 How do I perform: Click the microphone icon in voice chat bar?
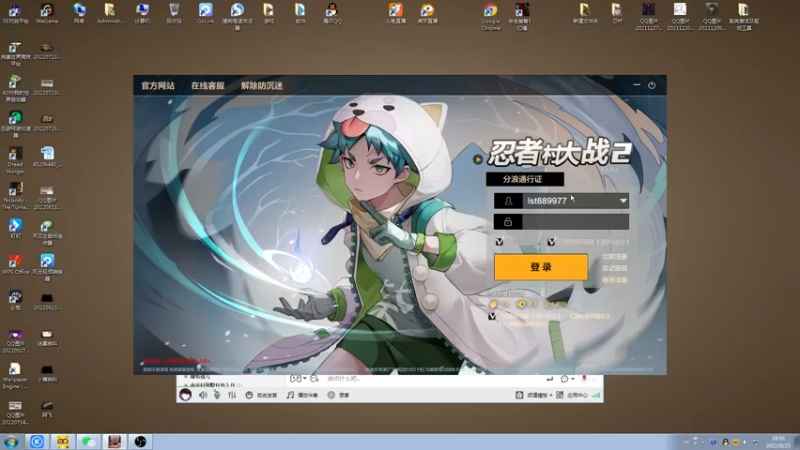click(217, 395)
